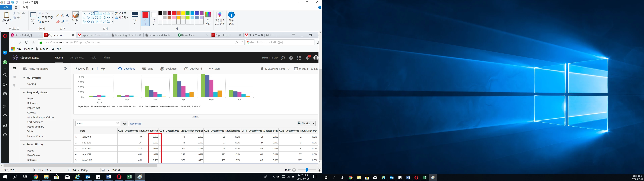Activate Color 2 selector
Screen dimensions: 644x181
(153, 18)
